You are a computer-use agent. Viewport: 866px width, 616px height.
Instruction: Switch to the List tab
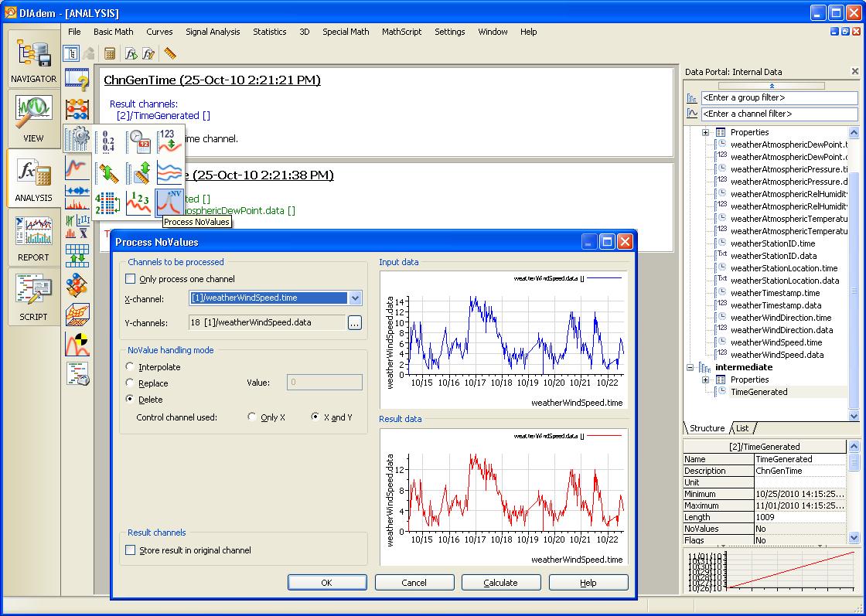coord(742,428)
